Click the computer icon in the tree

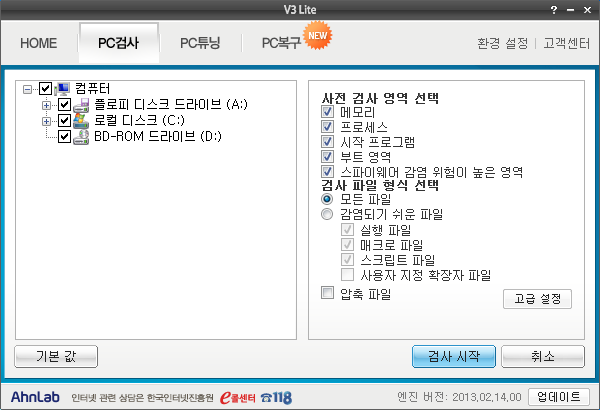click(x=62, y=89)
